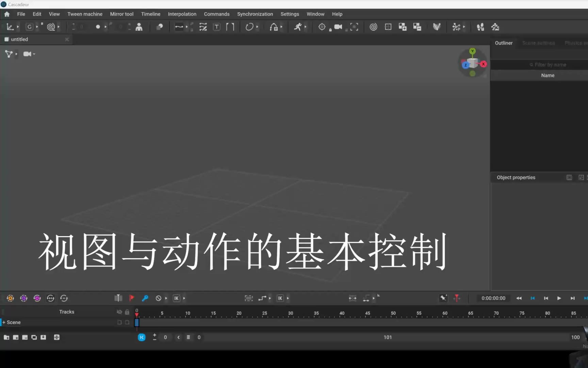Select the coordinate axes manipulator tool
588x368 pixels.
pos(10,27)
